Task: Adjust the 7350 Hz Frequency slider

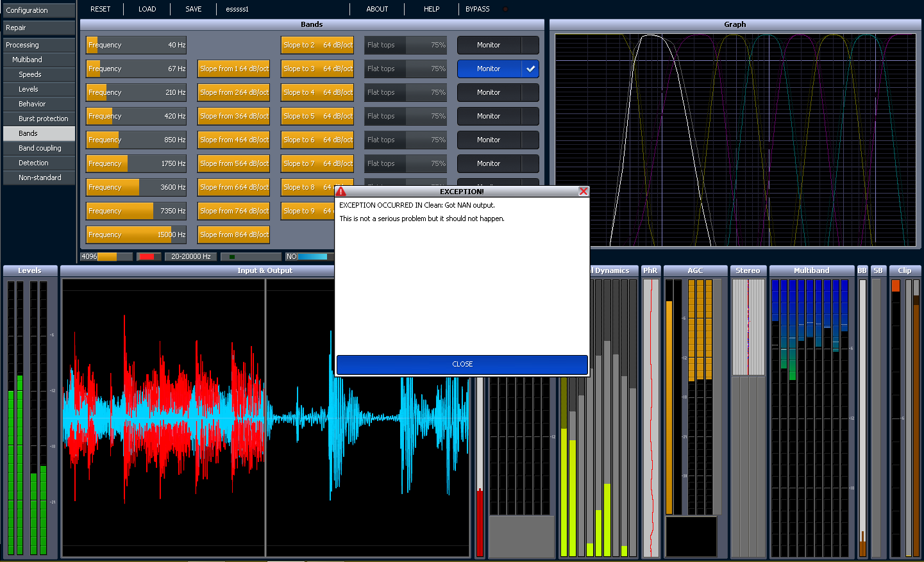Action: pos(136,211)
